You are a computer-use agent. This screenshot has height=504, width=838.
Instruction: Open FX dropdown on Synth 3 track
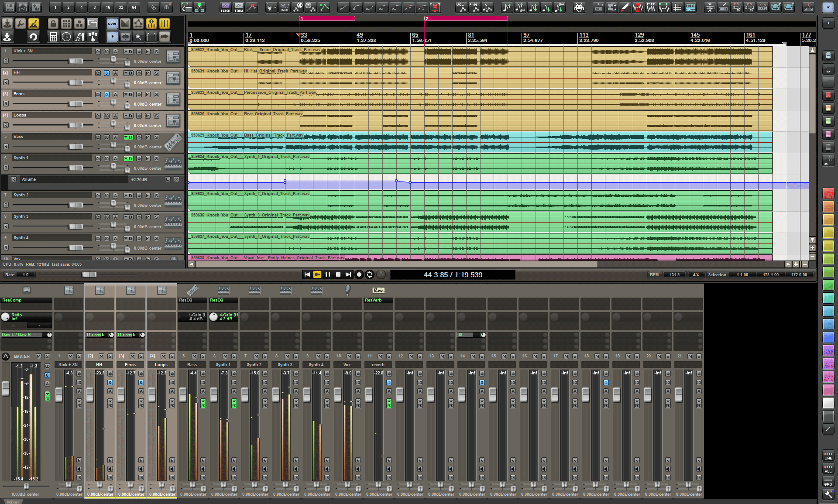point(128,217)
